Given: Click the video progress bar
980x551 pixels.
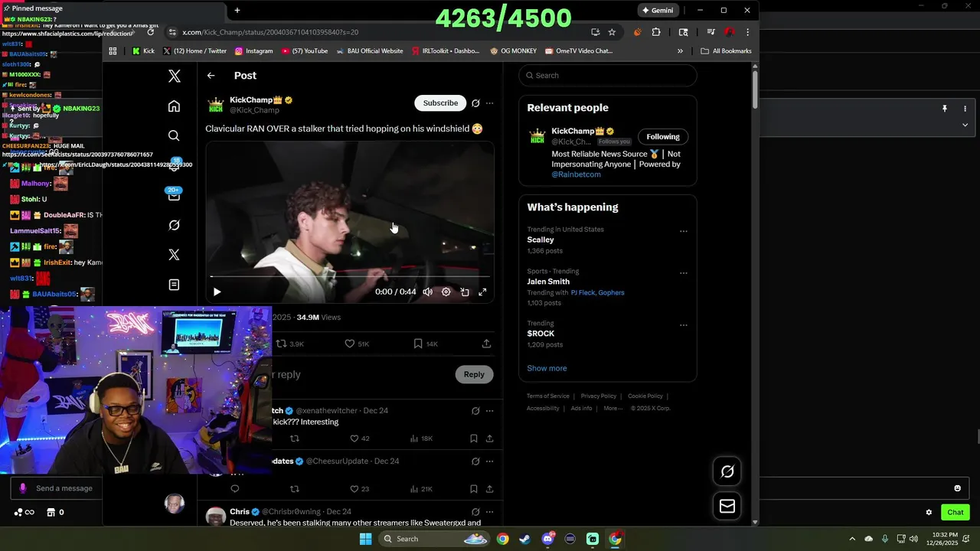Looking at the screenshot, I should [350, 276].
